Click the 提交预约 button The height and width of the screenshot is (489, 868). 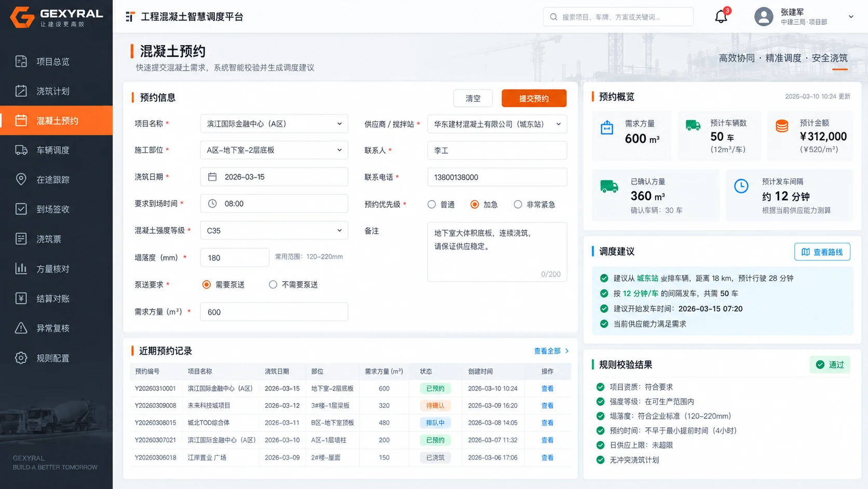pos(534,98)
